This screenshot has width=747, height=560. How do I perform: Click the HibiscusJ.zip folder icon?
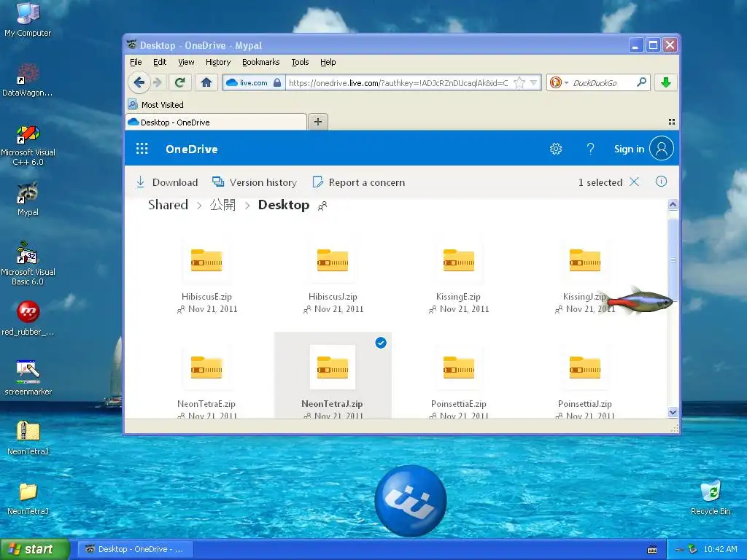(333, 260)
